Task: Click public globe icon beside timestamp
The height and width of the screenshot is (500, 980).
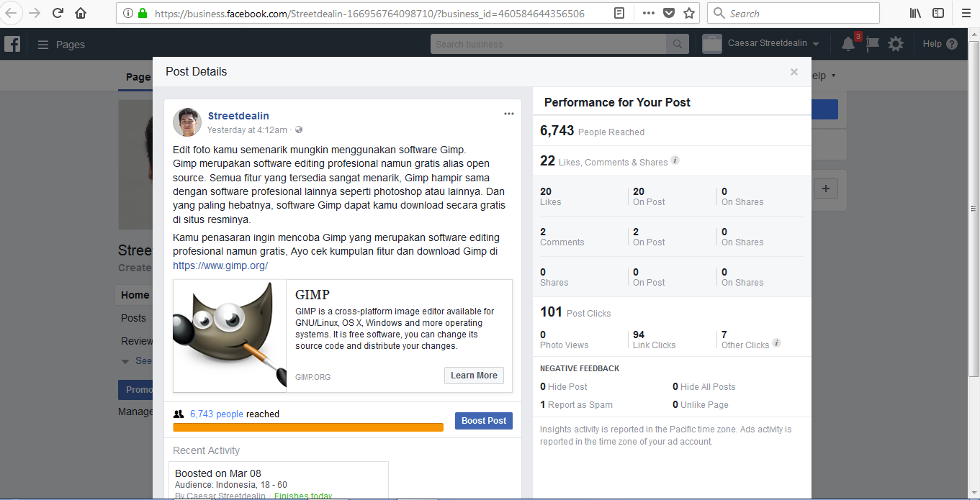Action: point(299,130)
